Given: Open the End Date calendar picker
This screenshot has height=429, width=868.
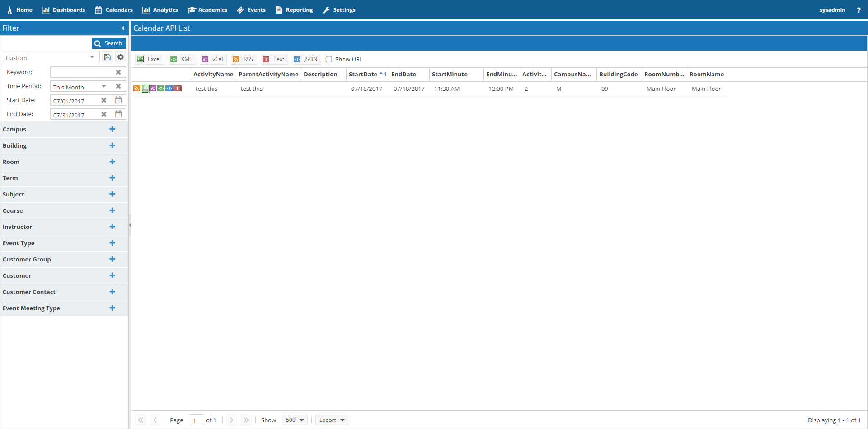Looking at the screenshot, I should click(118, 114).
